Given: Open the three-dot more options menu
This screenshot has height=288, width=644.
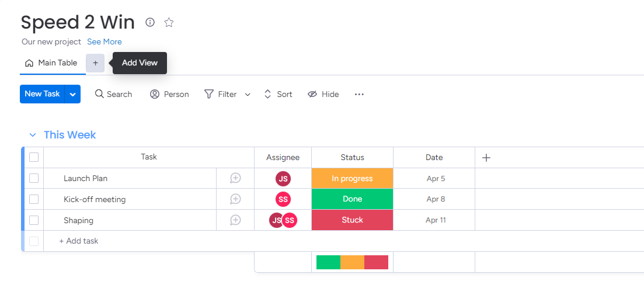Looking at the screenshot, I should pyautogui.click(x=359, y=94).
